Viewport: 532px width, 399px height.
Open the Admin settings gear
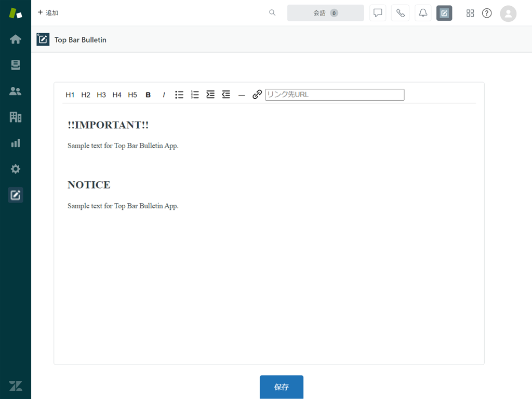pos(16,169)
